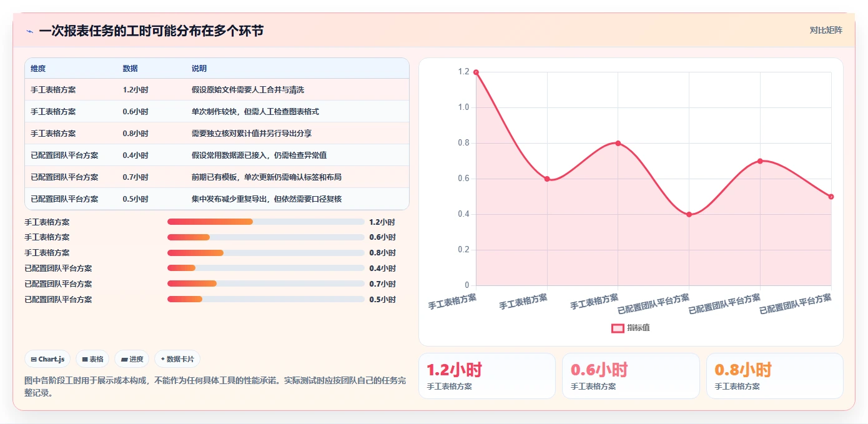868x424 pixels.
Task: Click the lightning icon beside the card title
Action: 29,31
